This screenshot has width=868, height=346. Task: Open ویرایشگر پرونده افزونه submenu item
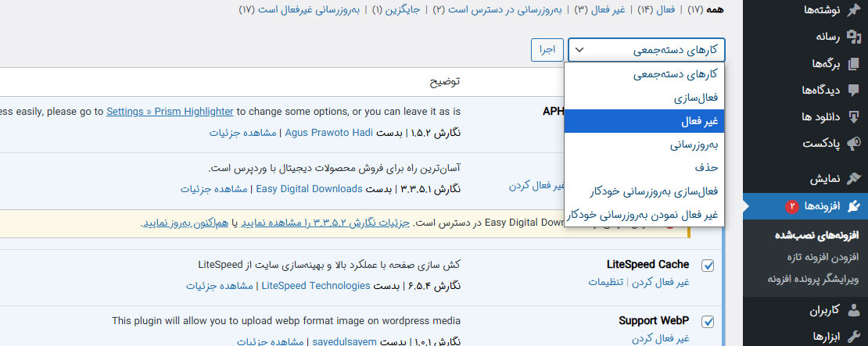812,279
